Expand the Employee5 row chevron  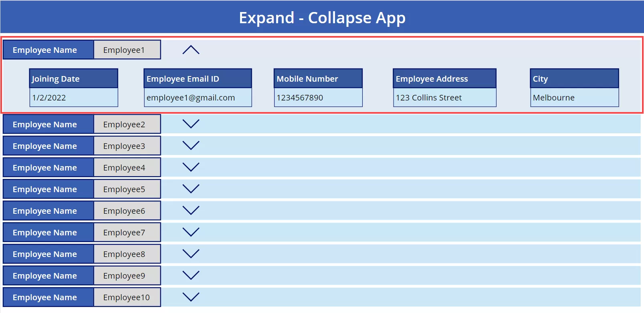click(191, 189)
